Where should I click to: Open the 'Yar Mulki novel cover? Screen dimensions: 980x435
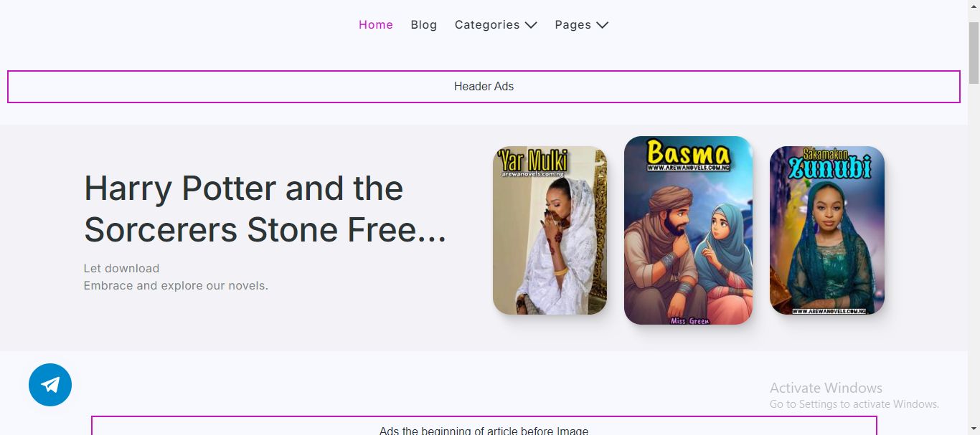[x=550, y=231]
